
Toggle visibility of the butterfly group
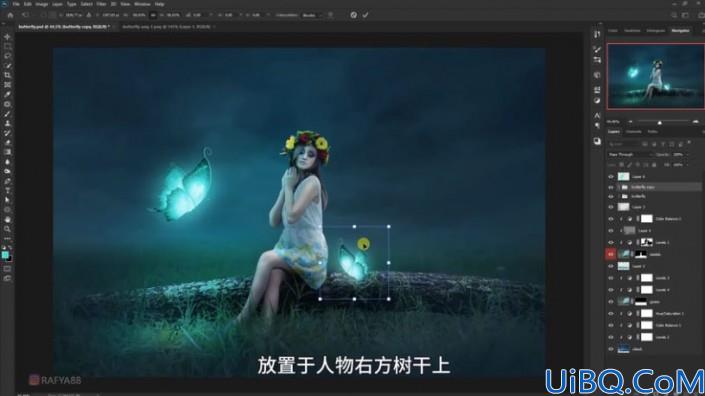pyautogui.click(x=611, y=196)
